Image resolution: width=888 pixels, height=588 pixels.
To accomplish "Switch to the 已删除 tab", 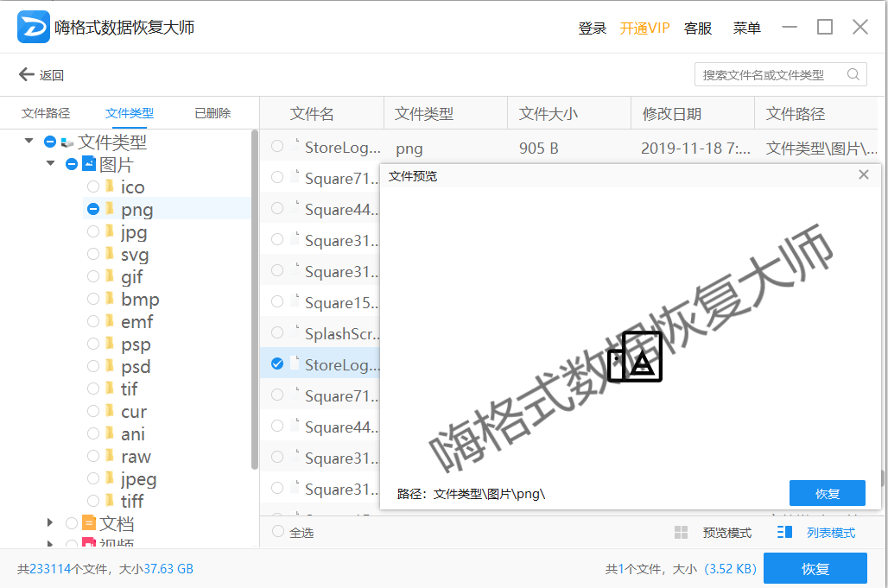I will point(212,112).
